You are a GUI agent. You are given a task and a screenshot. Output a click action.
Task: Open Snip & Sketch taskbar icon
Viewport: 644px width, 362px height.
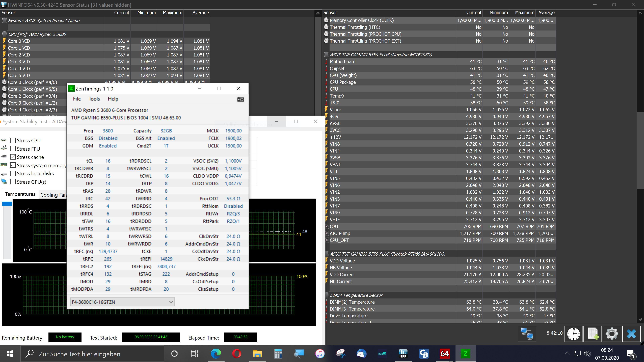coord(340,353)
